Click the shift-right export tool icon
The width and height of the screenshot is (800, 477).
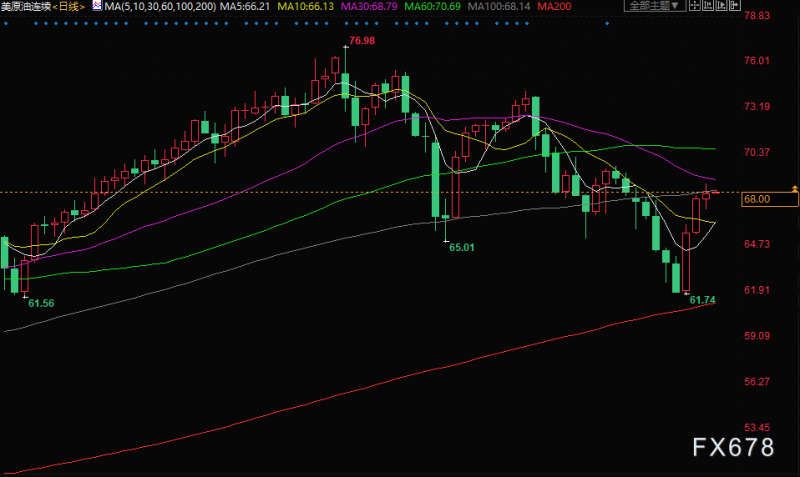click(734, 6)
